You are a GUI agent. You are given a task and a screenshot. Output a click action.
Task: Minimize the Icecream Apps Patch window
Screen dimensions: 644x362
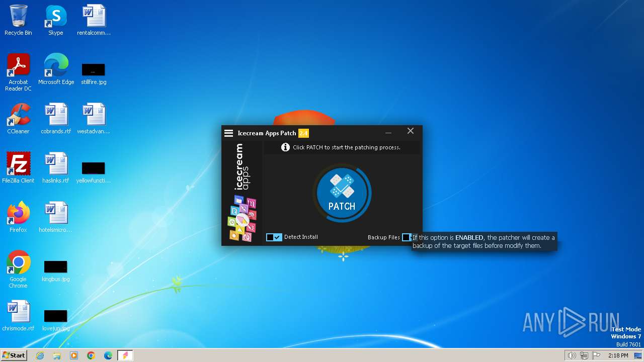[x=388, y=133]
